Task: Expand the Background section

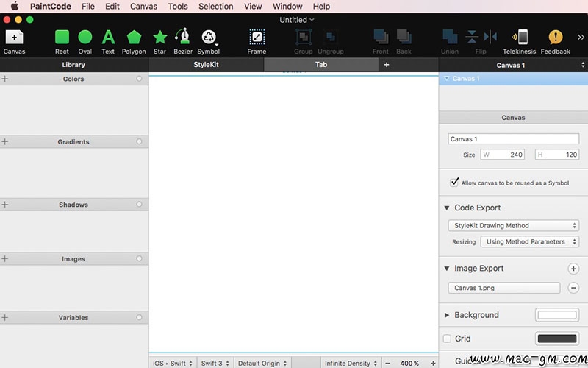Action: click(x=447, y=315)
